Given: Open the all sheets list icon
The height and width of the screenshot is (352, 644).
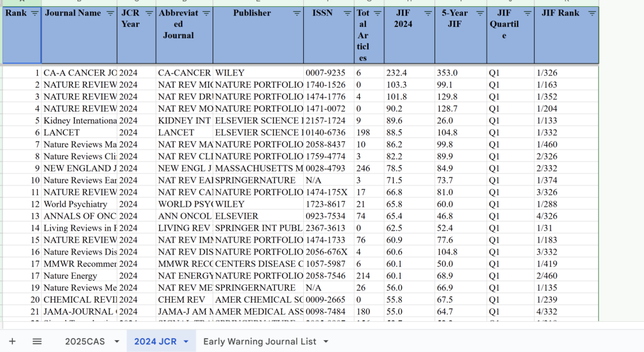Looking at the screenshot, I should (37, 341).
